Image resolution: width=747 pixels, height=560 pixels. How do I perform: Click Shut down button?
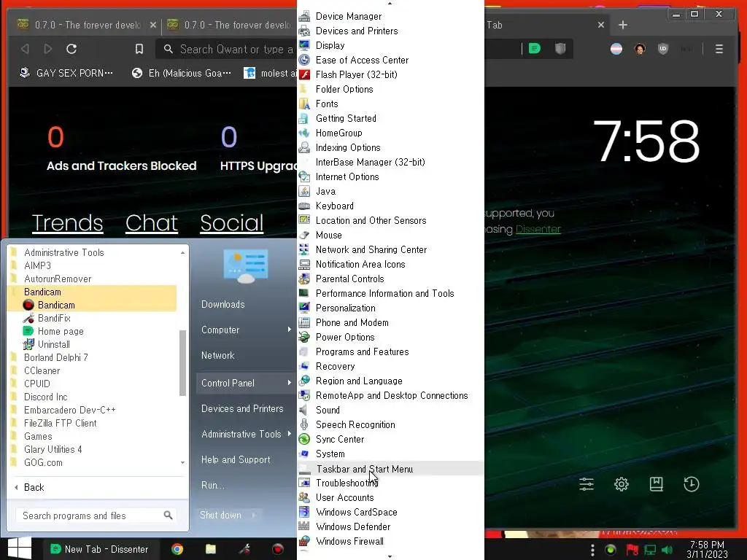point(220,516)
